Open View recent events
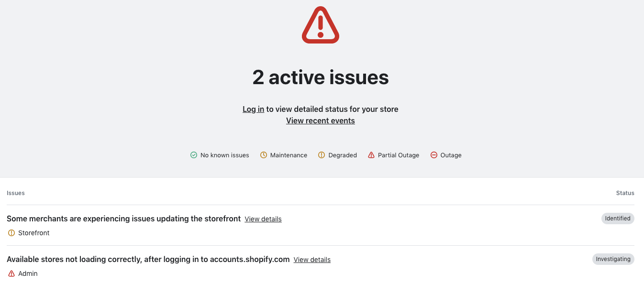Image resolution: width=644 pixels, height=284 pixels. pos(320,120)
